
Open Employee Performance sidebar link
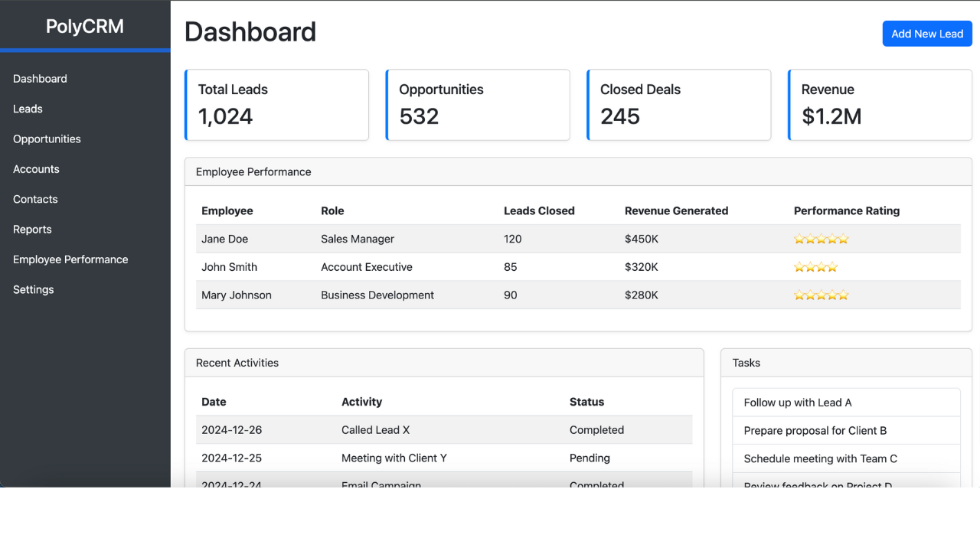[x=70, y=259]
